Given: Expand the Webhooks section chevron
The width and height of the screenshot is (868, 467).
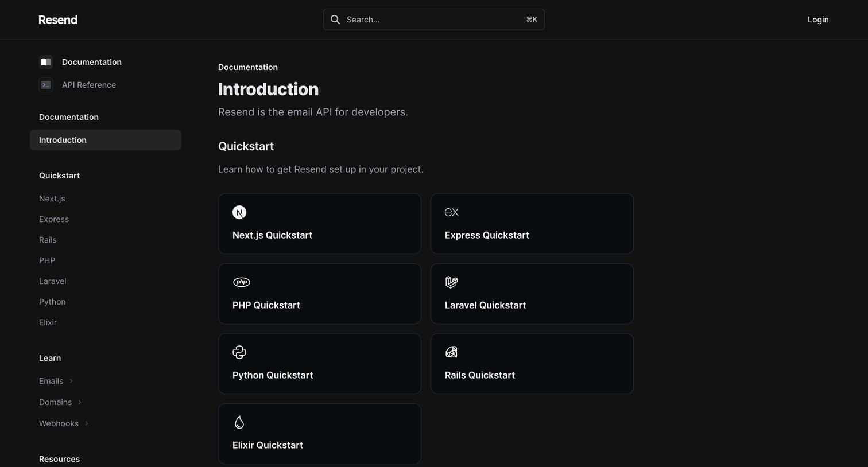Looking at the screenshot, I should coord(87,423).
